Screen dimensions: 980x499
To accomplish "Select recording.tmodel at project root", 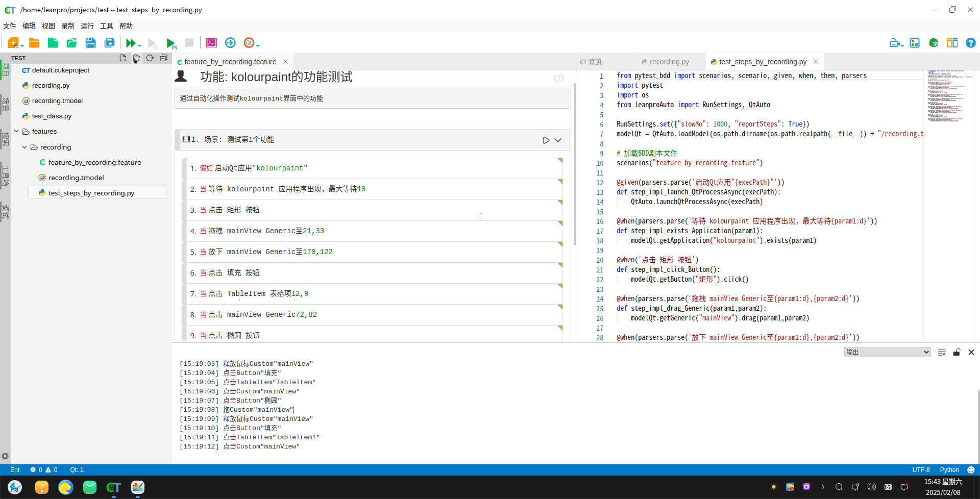I will [x=57, y=101].
